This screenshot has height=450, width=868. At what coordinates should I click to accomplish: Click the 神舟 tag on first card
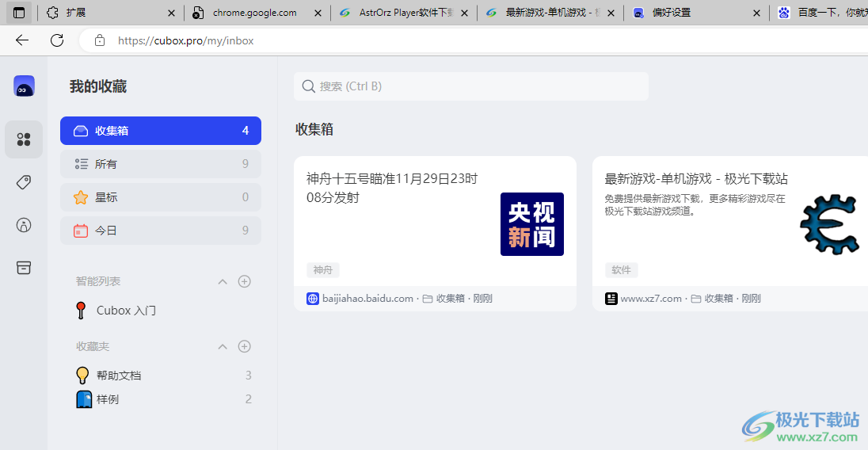pos(323,270)
